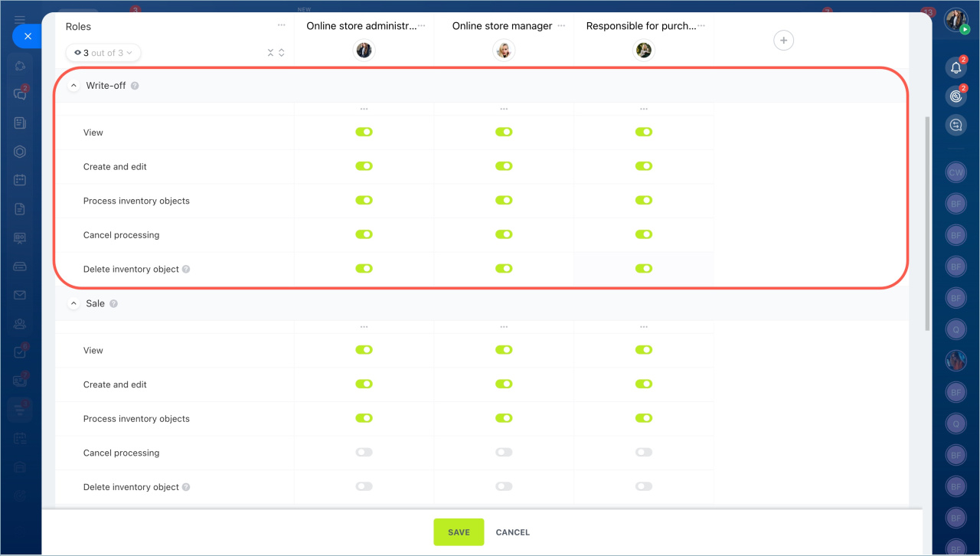Click the vertical scrollbar of the permissions panel
The width and height of the screenshot is (980, 556).
point(928,224)
